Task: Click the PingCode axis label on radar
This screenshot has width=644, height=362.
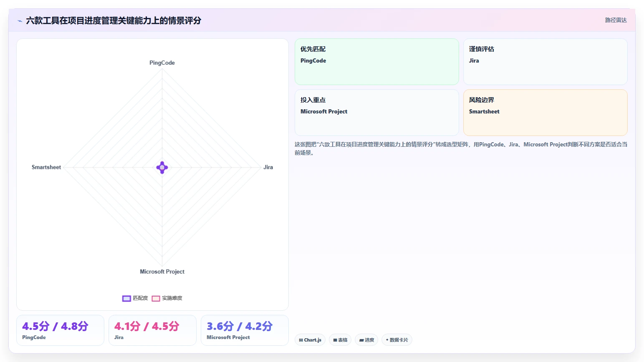Action: click(x=162, y=63)
